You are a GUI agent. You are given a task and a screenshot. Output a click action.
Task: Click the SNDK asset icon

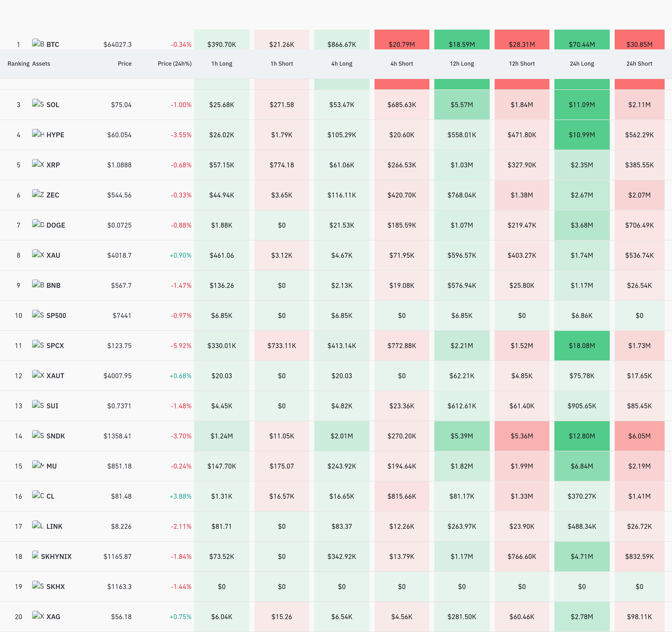38,435
